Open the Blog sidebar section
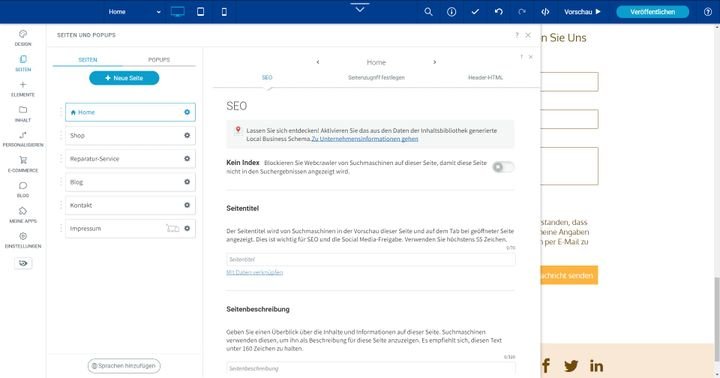This screenshot has height=378, width=720. (x=22, y=190)
